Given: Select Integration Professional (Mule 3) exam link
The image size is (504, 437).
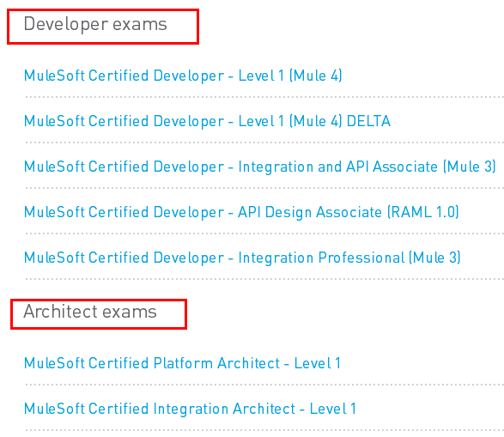Looking at the screenshot, I should (x=242, y=258).
